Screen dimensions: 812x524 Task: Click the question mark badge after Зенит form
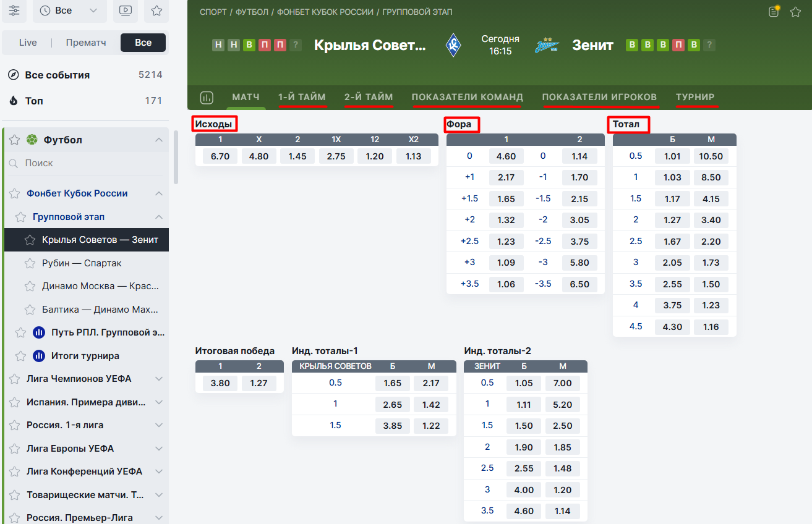click(709, 44)
